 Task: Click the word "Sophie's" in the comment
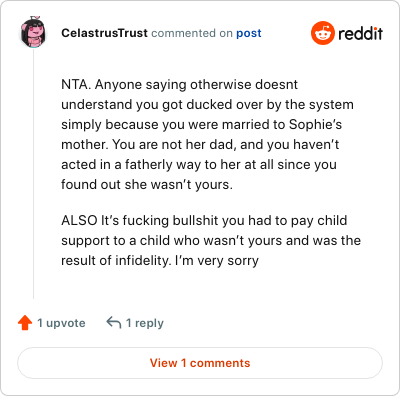tap(315, 124)
